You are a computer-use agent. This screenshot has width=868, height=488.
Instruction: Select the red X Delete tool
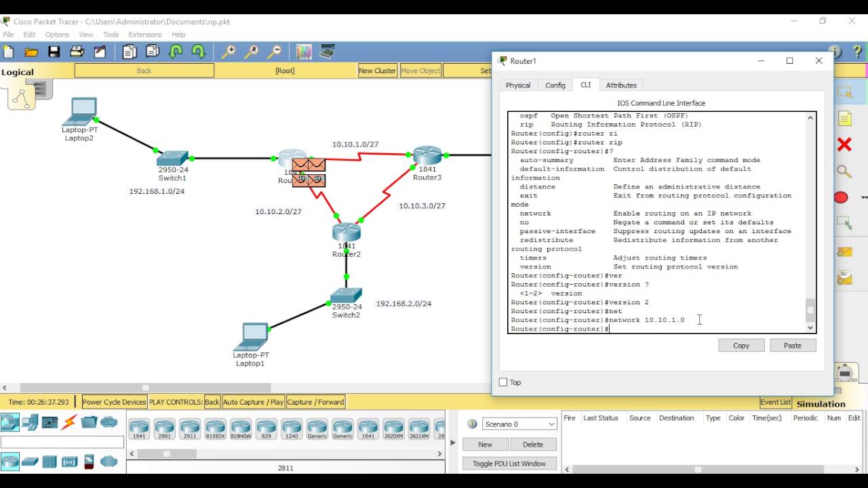(x=844, y=144)
